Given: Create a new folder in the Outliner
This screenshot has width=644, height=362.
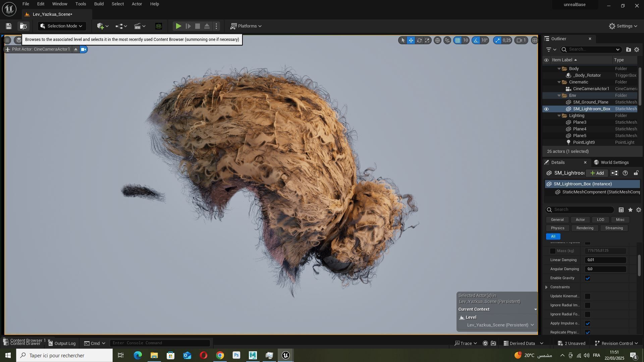Looking at the screenshot, I should 628,50.
